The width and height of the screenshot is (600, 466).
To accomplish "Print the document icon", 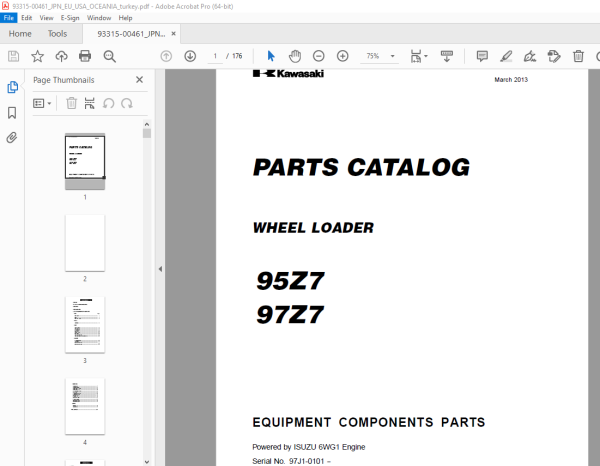I will coord(85,56).
